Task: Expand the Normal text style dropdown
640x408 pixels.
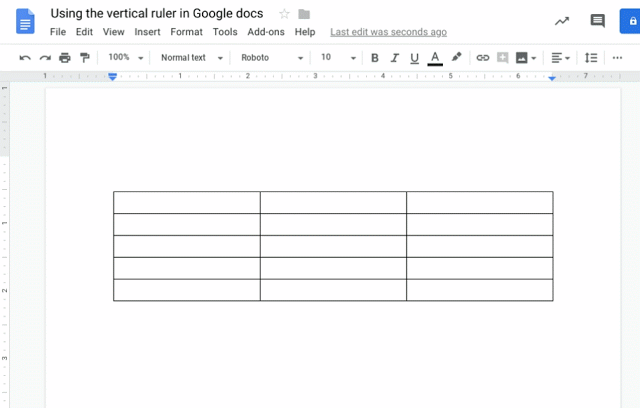Action: (x=191, y=58)
